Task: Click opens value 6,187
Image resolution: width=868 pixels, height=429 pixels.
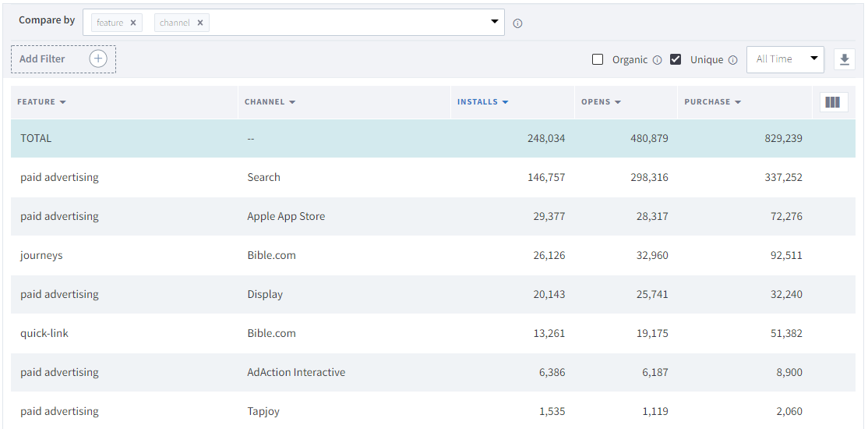Action: click(x=655, y=373)
